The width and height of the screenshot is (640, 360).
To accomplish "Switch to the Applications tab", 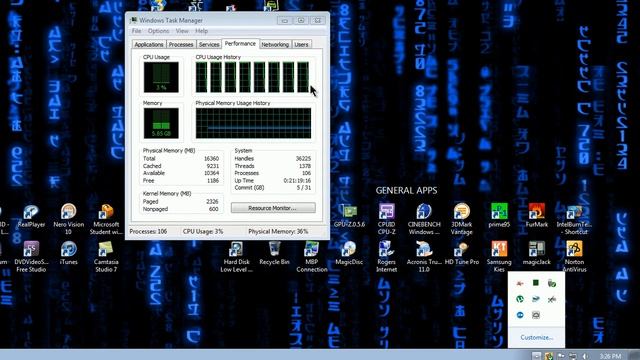I will [x=149, y=44].
